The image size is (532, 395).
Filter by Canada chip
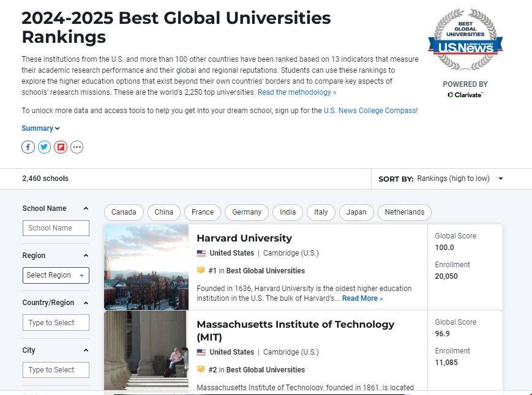(x=124, y=212)
